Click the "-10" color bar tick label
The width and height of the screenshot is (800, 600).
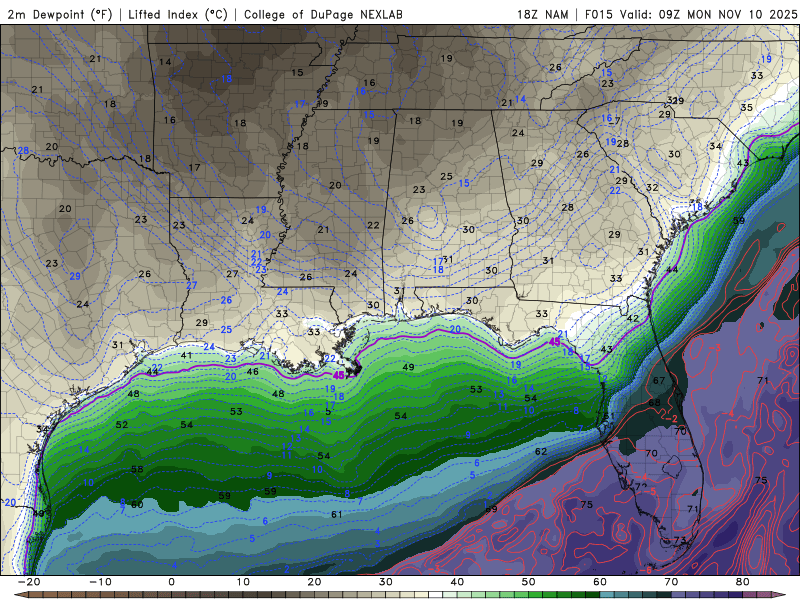click(100, 582)
